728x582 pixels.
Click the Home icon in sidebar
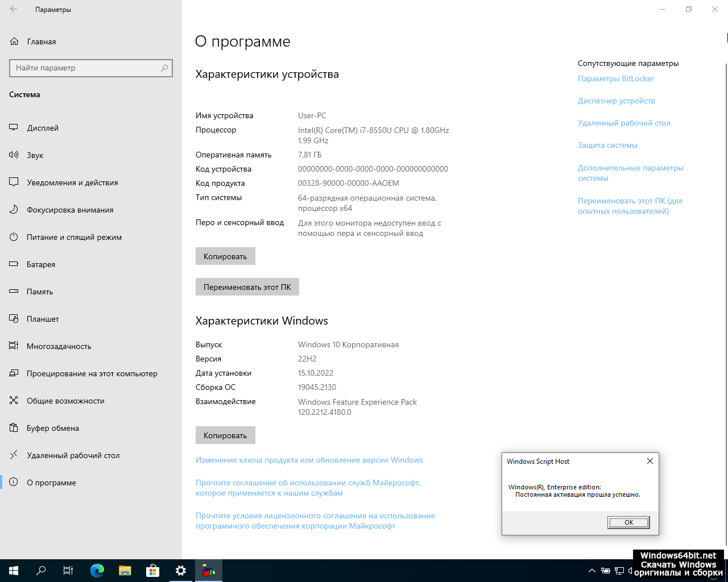[x=14, y=41]
